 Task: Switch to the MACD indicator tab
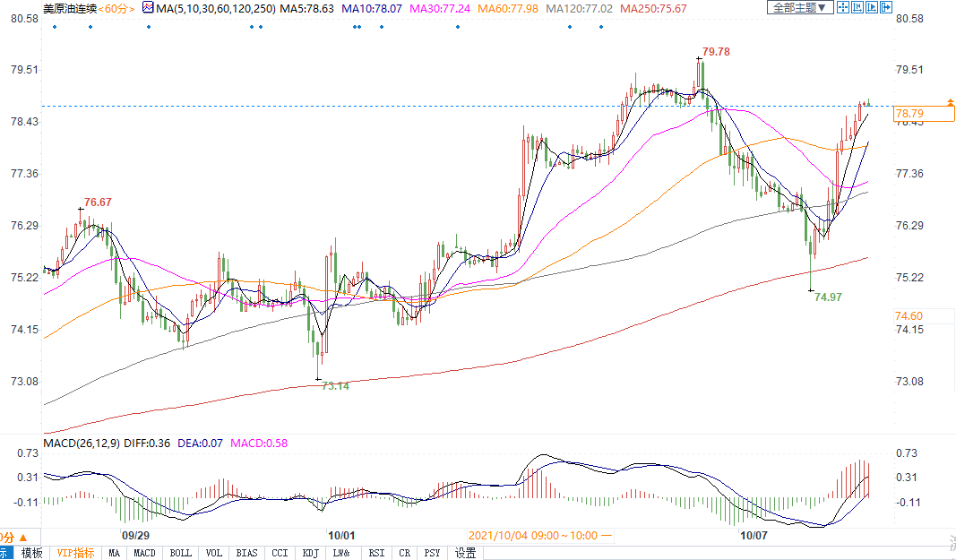[x=145, y=553]
